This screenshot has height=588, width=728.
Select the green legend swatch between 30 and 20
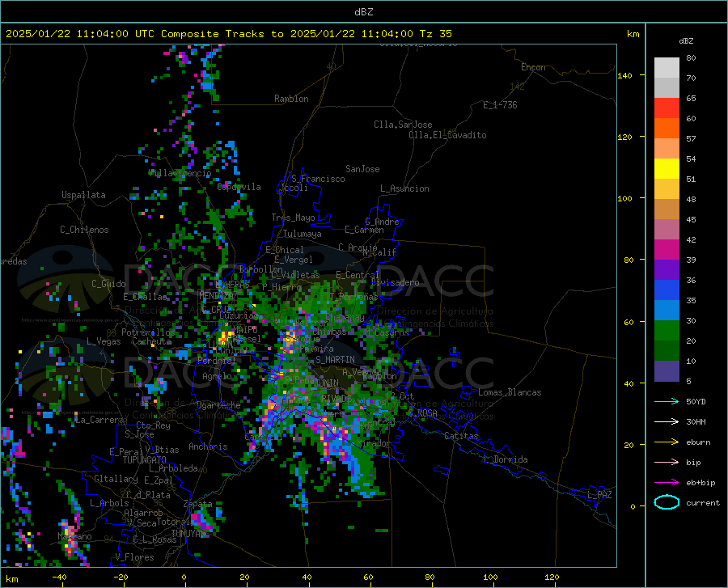(667, 331)
